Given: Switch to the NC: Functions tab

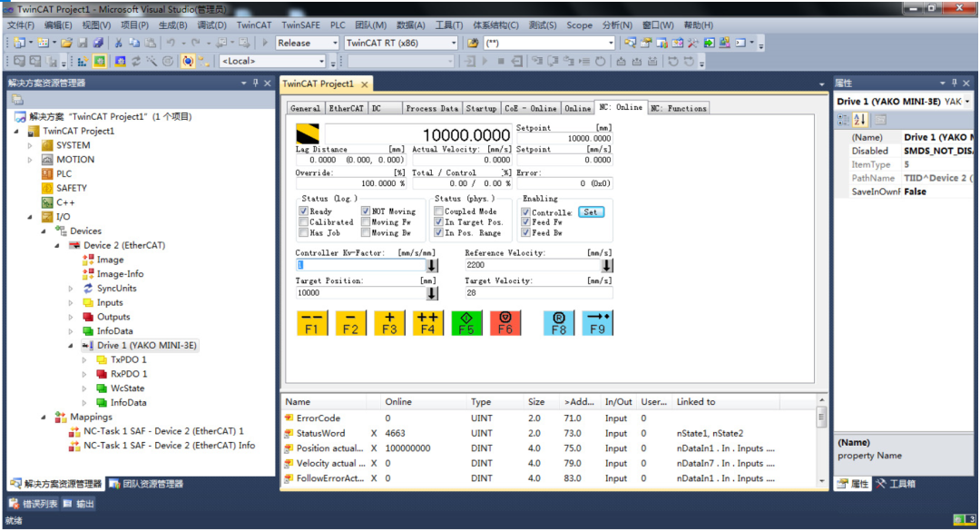Looking at the screenshot, I should 678,108.
